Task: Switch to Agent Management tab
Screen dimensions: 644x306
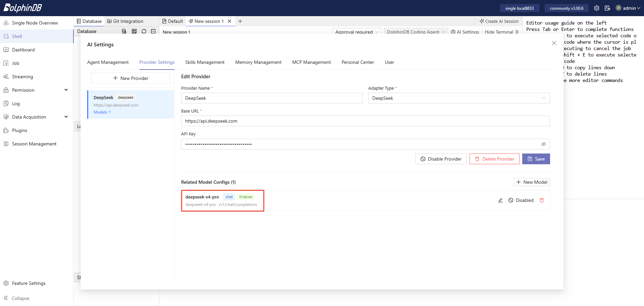Action: coord(108,62)
